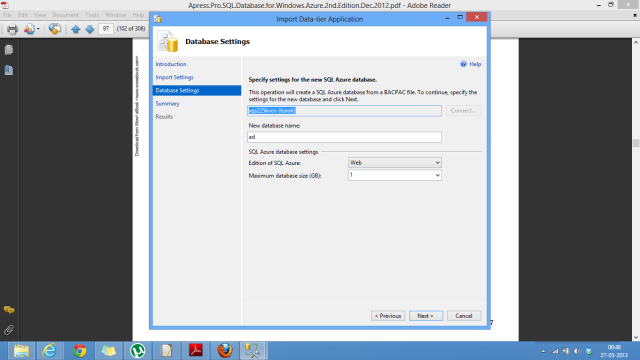The height and width of the screenshot is (360, 640).
Task: Open the Maximum database size dropdown
Action: click(x=395, y=175)
